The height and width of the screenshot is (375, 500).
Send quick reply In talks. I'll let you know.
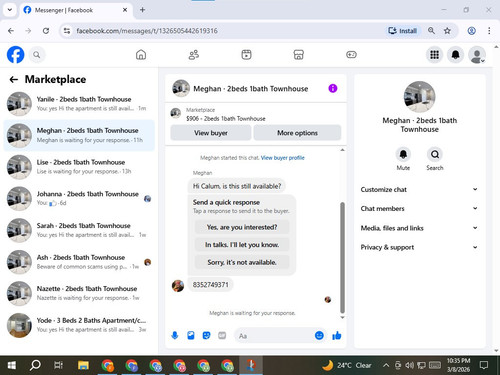tap(242, 245)
